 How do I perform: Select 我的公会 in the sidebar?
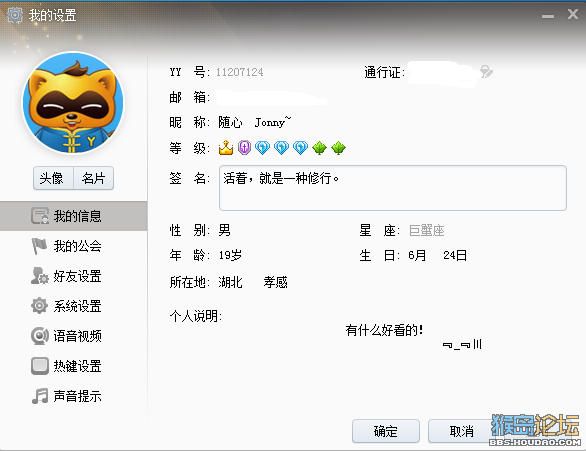pos(73,246)
